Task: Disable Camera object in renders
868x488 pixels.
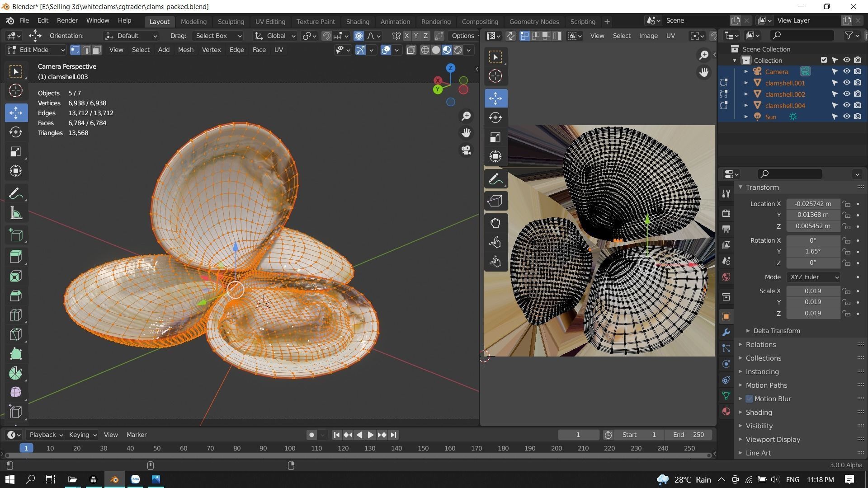Action: click(858, 71)
